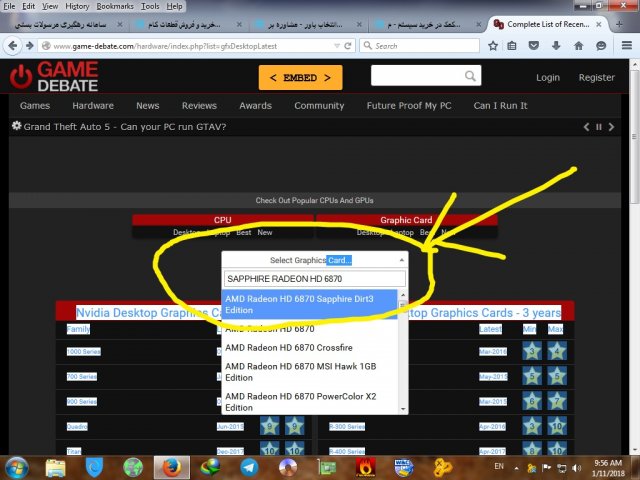Click the Can I Run It link
The image size is (640, 480).
tap(500, 106)
